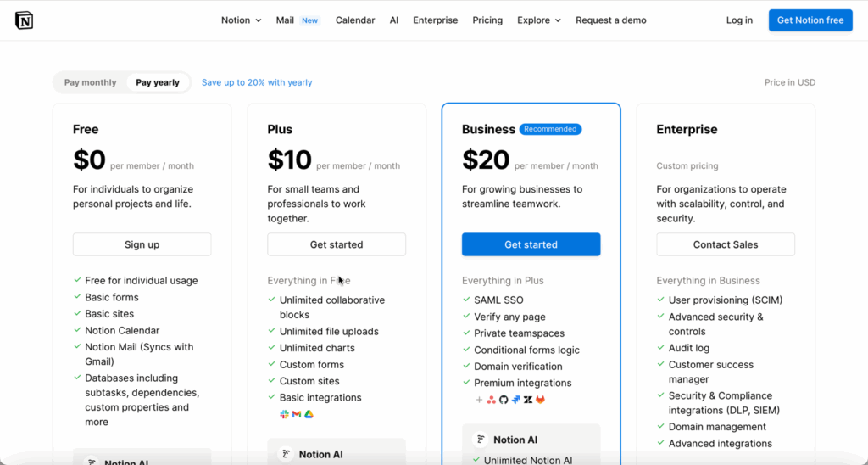Select Pricing in the navigation bar
The width and height of the screenshot is (868, 465).
click(x=487, y=20)
